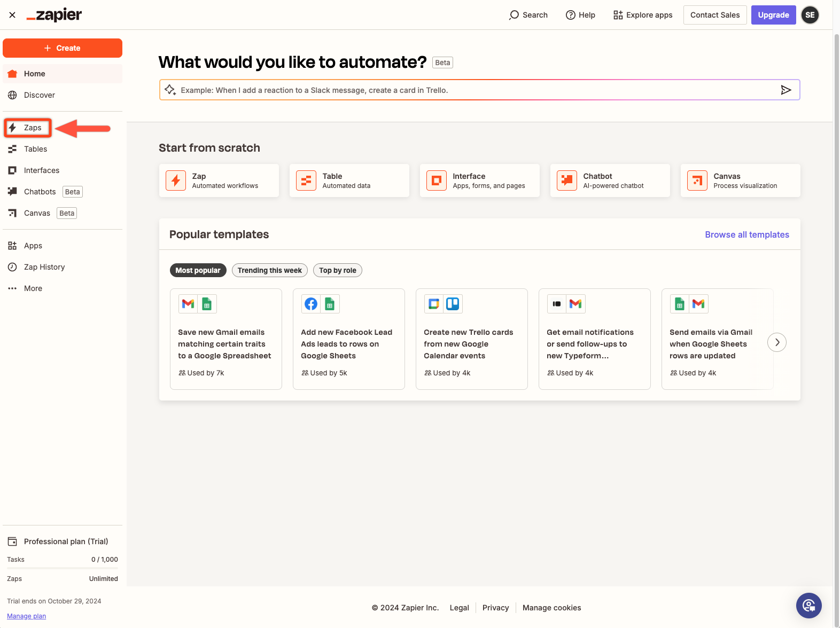Open the SE account avatar menu
840x628 pixels.
810,15
